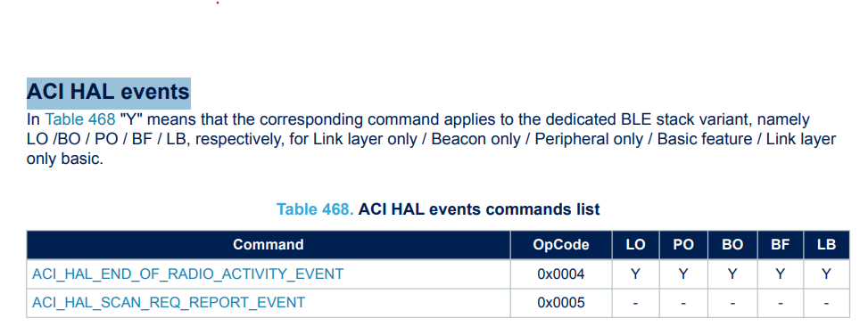Click the 0x0005 opcode cell
Screen dimensions: 868x335
(x=561, y=302)
